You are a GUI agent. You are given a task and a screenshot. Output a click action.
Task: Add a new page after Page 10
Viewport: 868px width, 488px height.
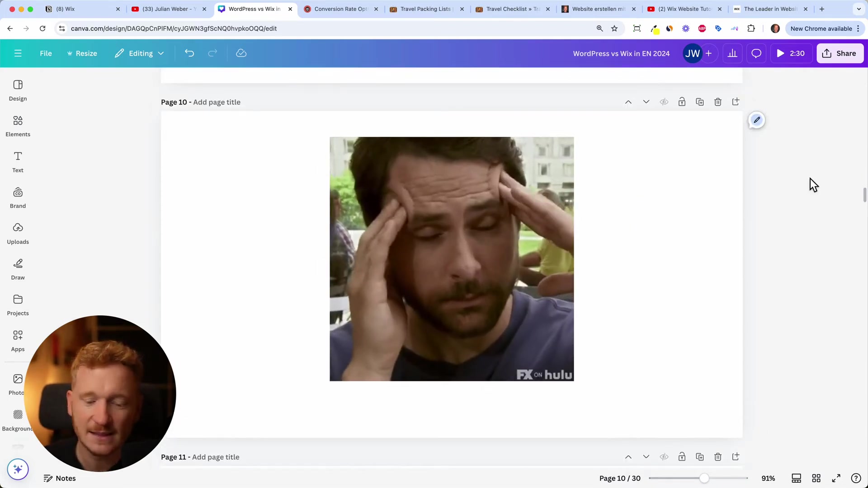coord(736,102)
